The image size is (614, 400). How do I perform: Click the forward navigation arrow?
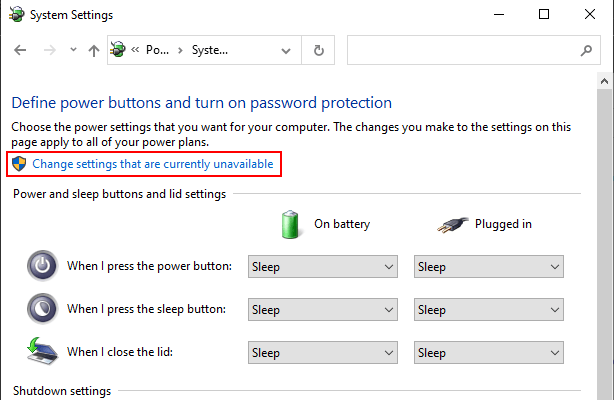tap(49, 50)
